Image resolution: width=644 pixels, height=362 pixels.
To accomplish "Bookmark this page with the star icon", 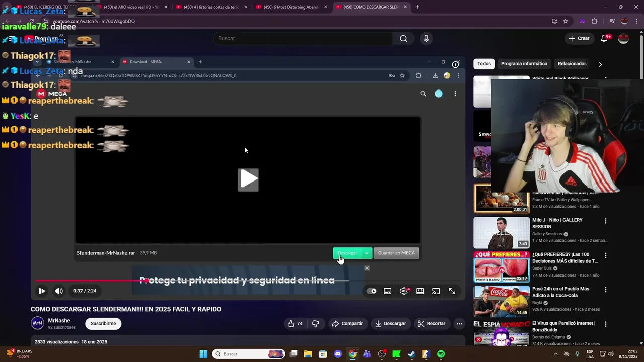I will click(566, 21).
